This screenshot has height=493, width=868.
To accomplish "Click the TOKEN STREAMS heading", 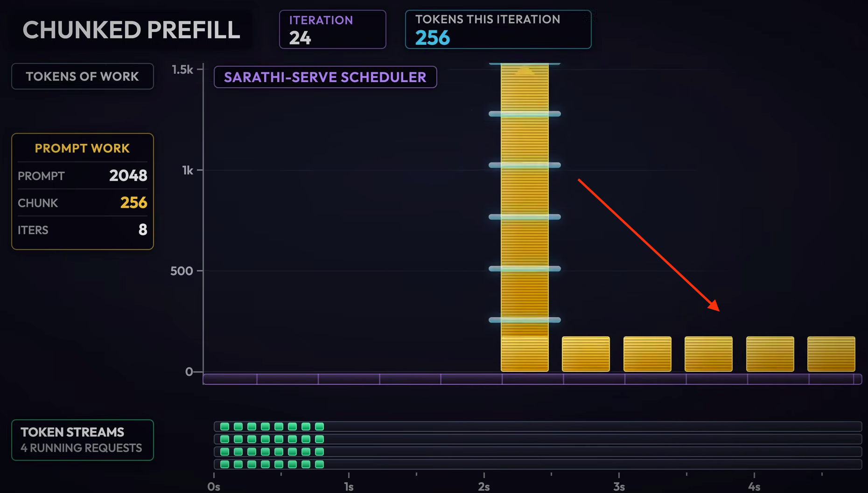I will (72, 432).
